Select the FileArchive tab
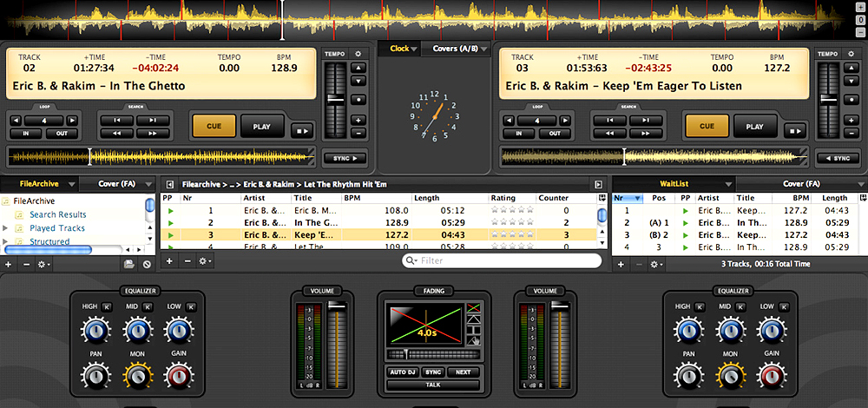The height and width of the screenshot is (408, 868). click(39, 184)
